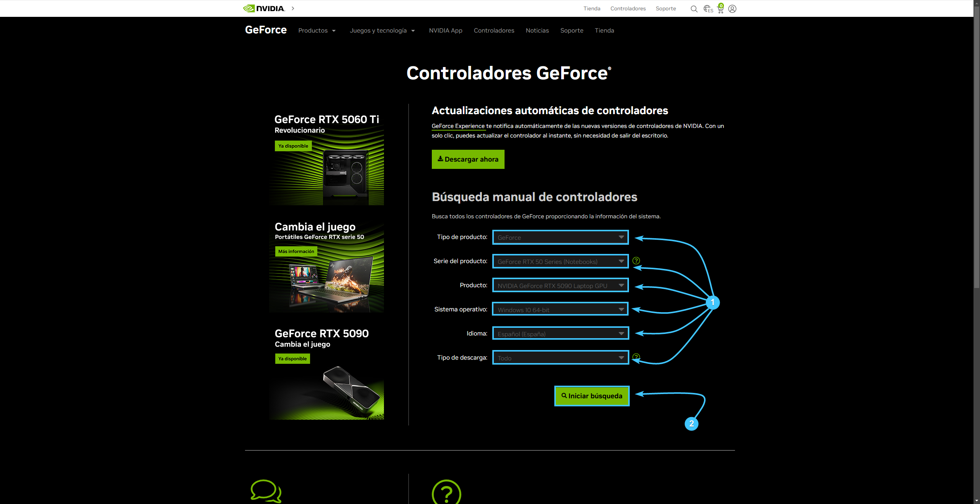Open the user account icon
980x504 pixels.
[x=732, y=9]
